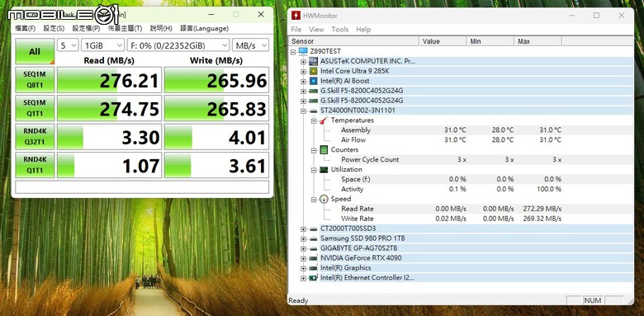Open the 檔案(F) menu in CrystalDiskMark
This screenshot has height=316, width=644.
[26, 28]
